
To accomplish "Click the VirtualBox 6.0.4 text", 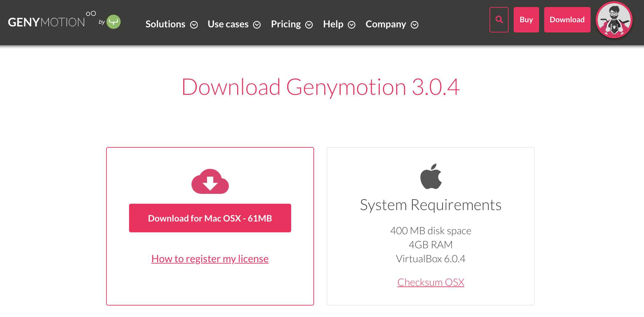I will pyautogui.click(x=431, y=259).
